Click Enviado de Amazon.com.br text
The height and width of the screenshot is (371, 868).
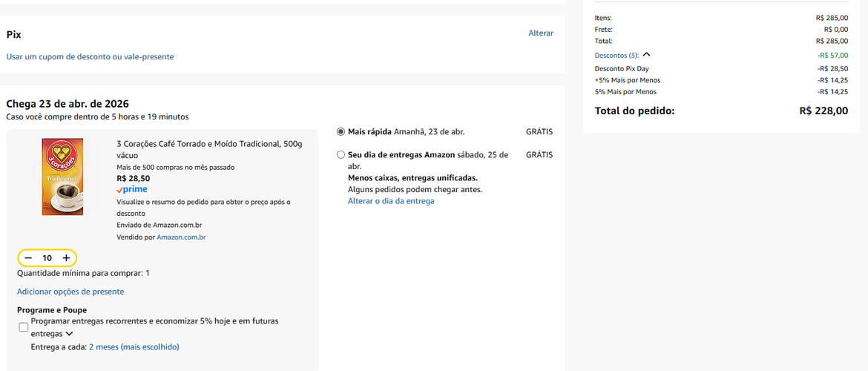[161, 225]
